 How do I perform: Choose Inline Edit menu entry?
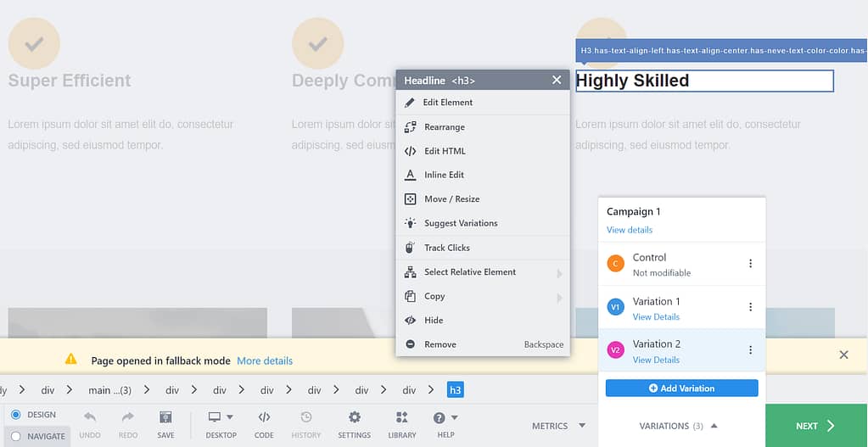pyautogui.click(x=483, y=175)
